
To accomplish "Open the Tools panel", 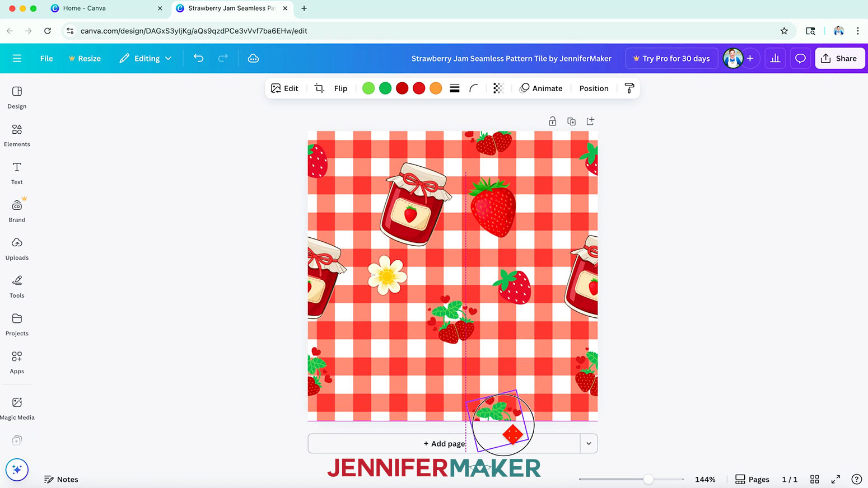I will pyautogui.click(x=17, y=287).
